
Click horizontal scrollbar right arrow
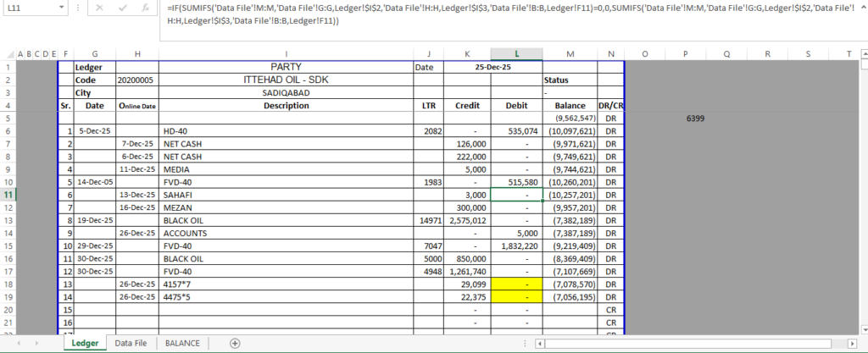(852, 344)
